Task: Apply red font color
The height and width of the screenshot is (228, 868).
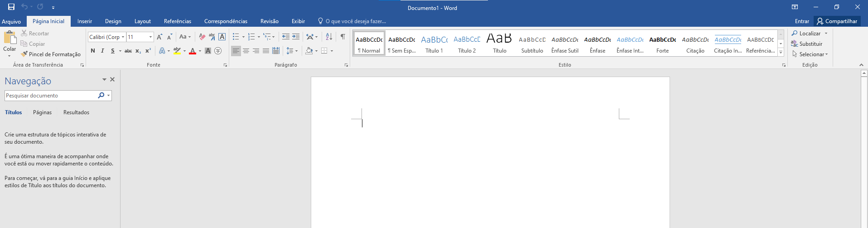Action: point(193,51)
